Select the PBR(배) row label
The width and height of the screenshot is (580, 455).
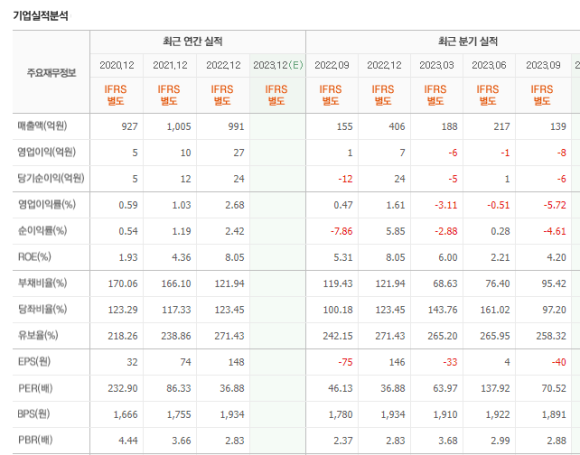35,440
